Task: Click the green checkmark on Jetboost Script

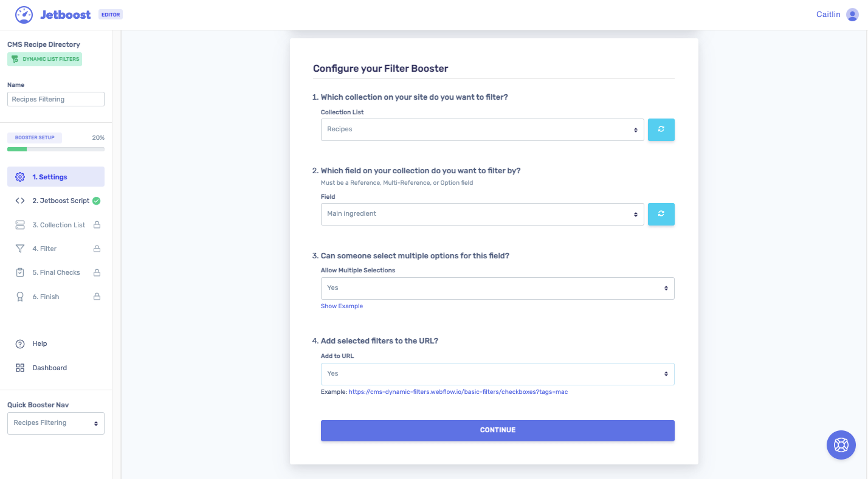Action: pos(97,201)
